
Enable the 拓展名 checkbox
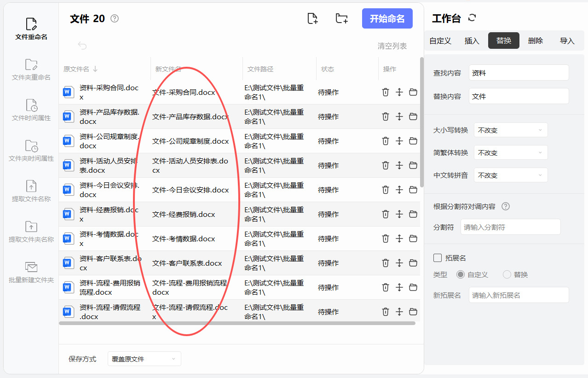click(x=438, y=258)
